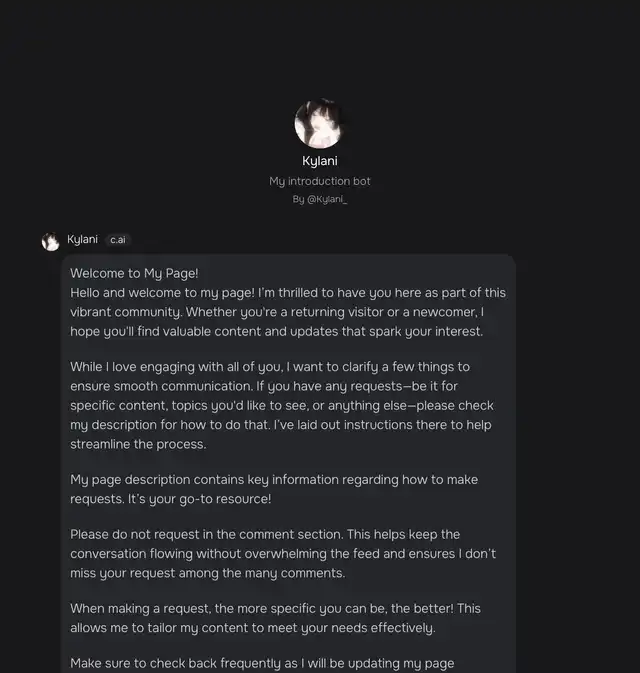The height and width of the screenshot is (673, 640).
Task: Click the line starting "When making a request"
Action: point(276,609)
